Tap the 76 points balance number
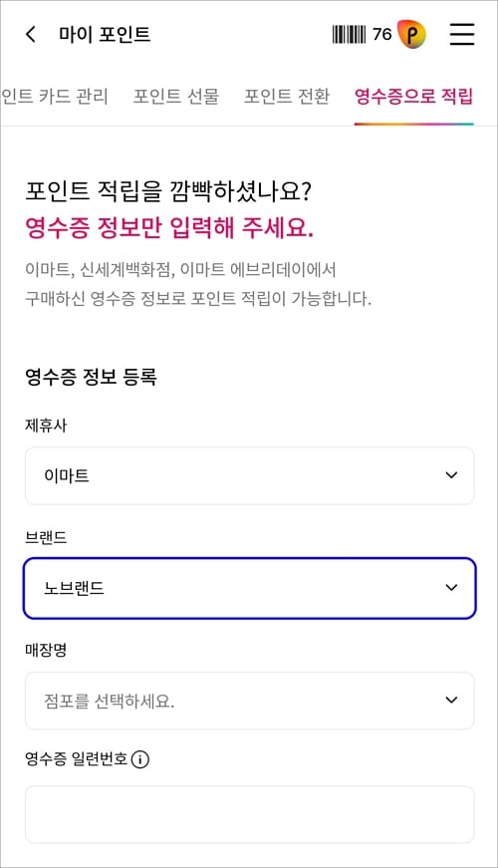The height and width of the screenshot is (868, 498). pyautogui.click(x=381, y=34)
